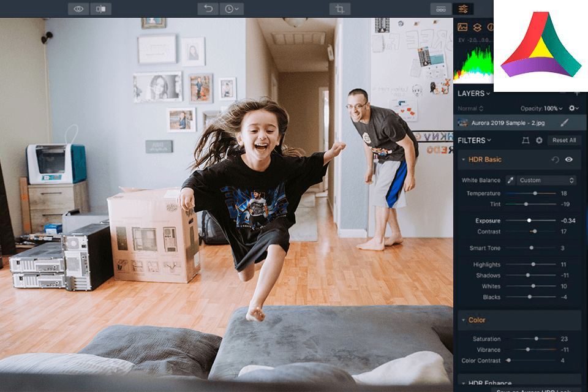Switch to the histogram panel tab

pyautogui.click(x=462, y=27)
